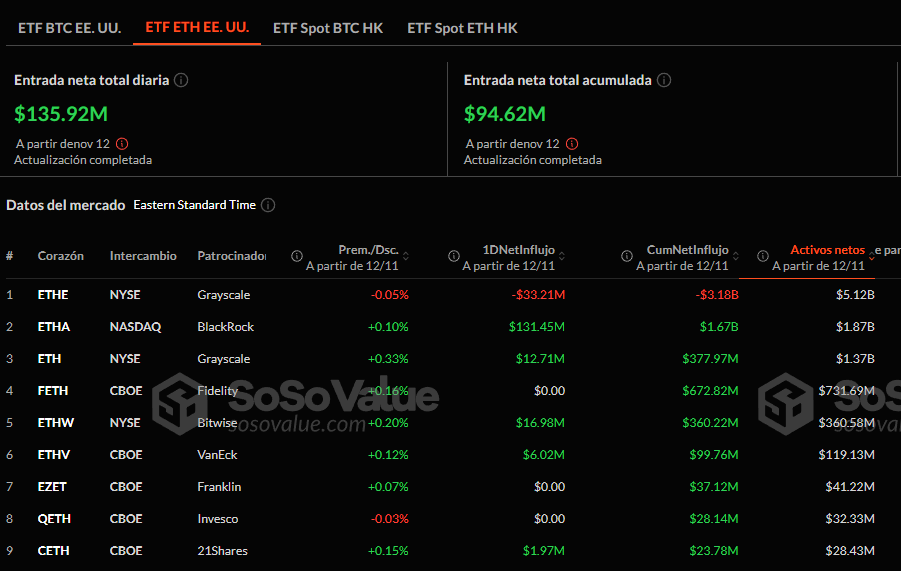Click the ETHW ticker symbol
The image size is (901, 571).
(x=56, y=423)
